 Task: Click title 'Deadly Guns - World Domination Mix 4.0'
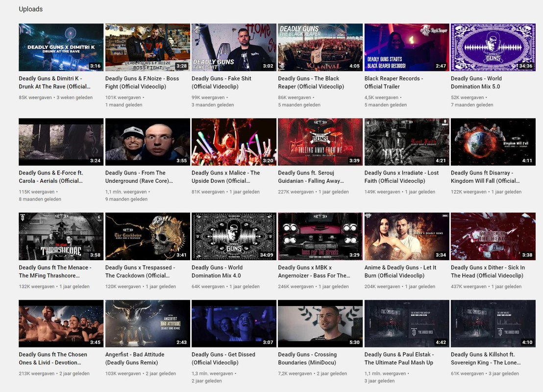pos(217,271)
